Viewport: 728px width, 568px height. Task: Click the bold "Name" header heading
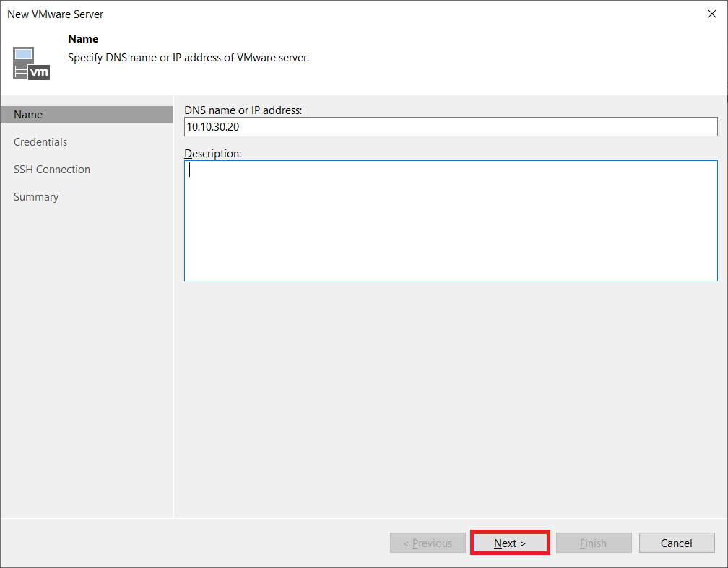(83, 39)
